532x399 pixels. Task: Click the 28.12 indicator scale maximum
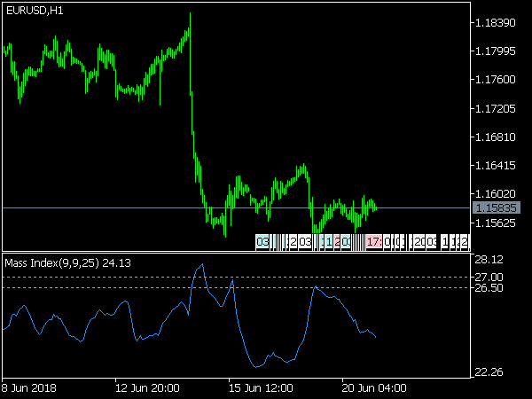pyautogui.click(x=489, y=260)
